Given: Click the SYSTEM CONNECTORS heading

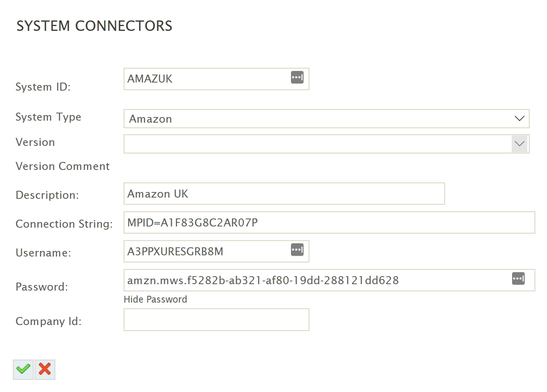Looking at the screenshot, I should pos(94,26).
